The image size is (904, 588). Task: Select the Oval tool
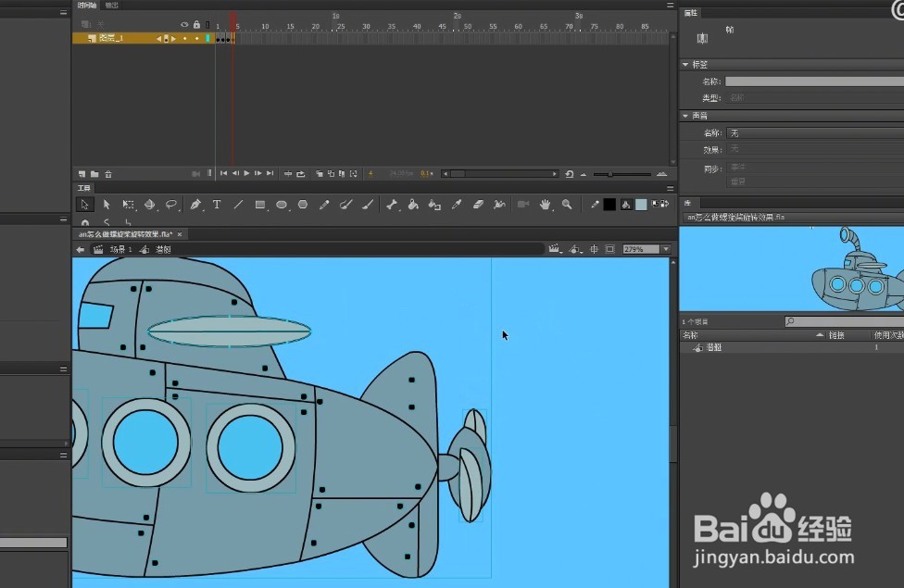[282, 205]
